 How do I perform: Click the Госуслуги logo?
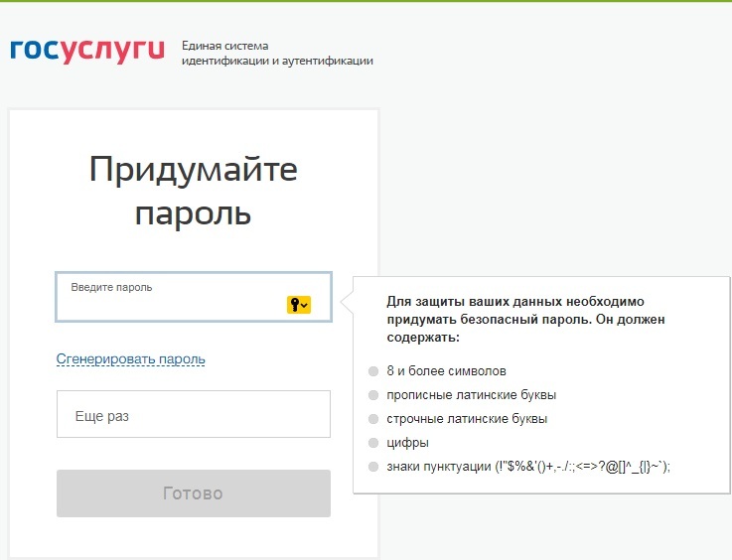87,51
